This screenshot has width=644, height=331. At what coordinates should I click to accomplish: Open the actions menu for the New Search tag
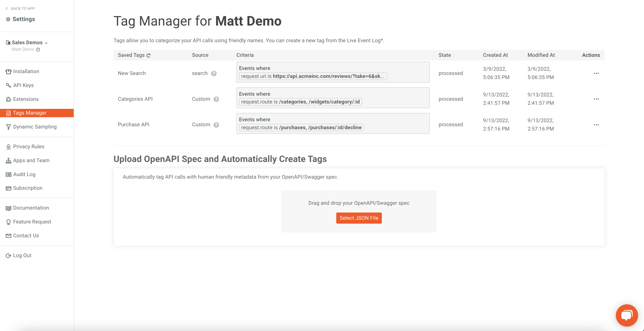(596, 73)
